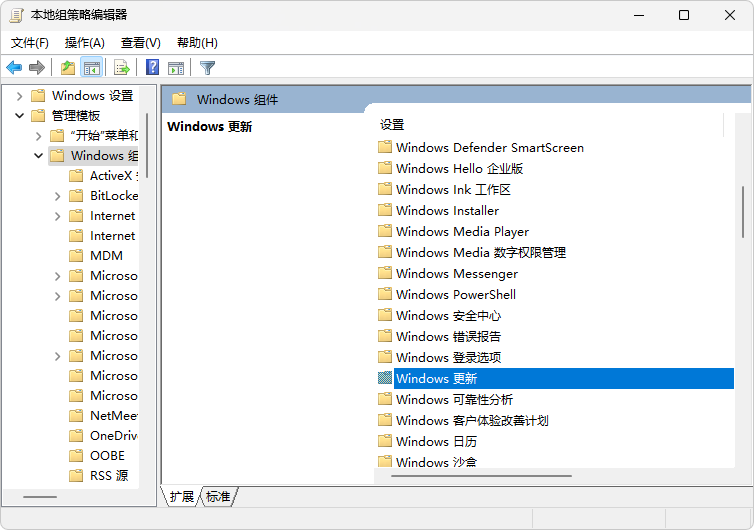Click the folder icon beside RSS 源
The height and width of the screenshot is (530, 754).
click(76, 475)
